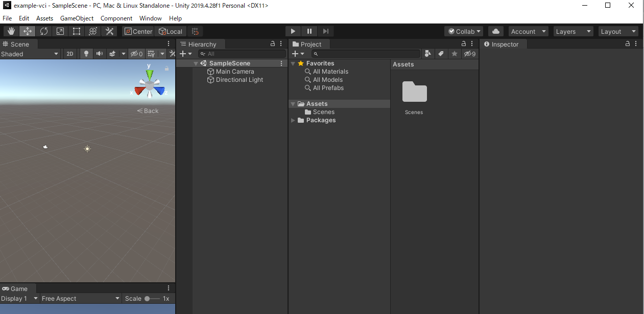644x314 pixels.
Task: Open the Help menu
Action: [175, 18]
